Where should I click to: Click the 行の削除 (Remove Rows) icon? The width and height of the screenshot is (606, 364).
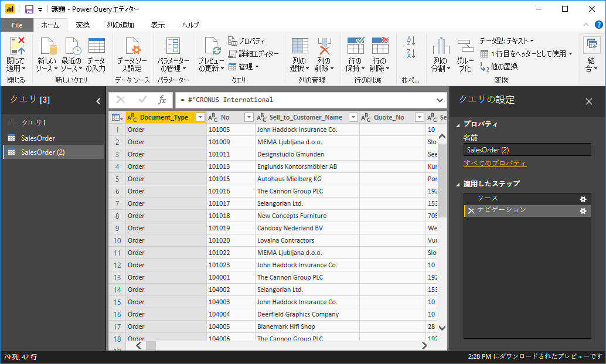tap(380, 46)
